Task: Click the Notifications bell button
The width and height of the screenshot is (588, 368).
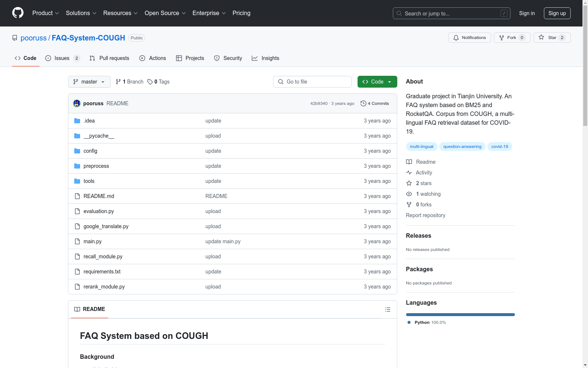Action: pos(469,38)
